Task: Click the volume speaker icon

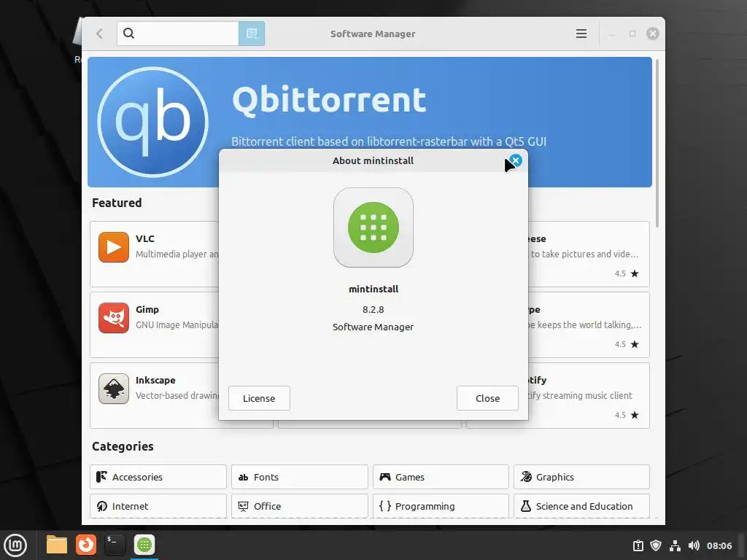Action: pyautogui.click(x=694, y=545)
